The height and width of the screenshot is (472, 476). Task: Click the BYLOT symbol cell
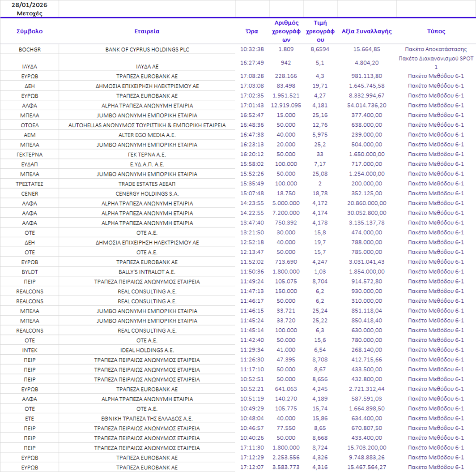click(x=30, y=272)
